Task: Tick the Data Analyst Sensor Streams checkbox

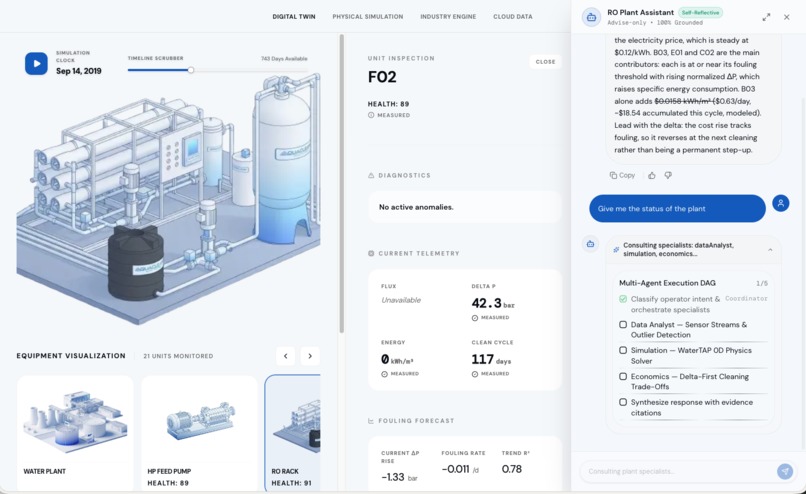Action: click(x=623, y=324)
